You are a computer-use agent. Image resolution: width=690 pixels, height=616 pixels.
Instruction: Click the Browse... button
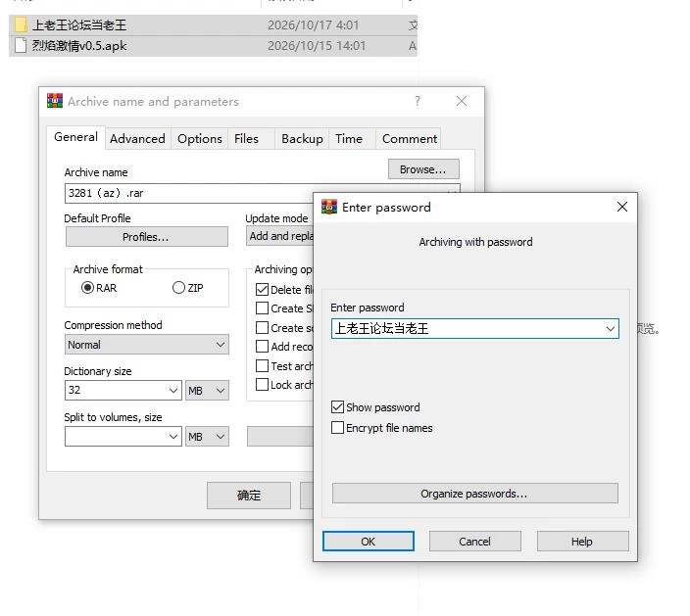pyautogui.click(x=423, y=169)
